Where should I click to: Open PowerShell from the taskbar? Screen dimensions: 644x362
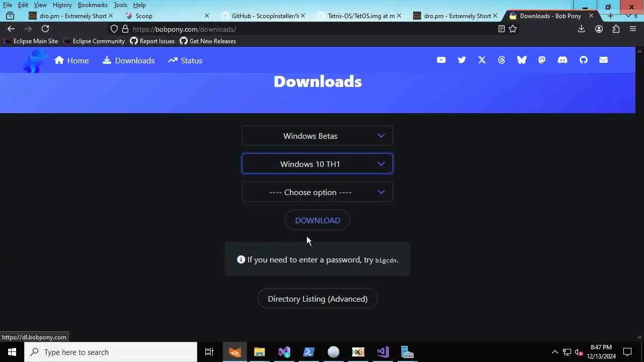(x=308, y=352)
